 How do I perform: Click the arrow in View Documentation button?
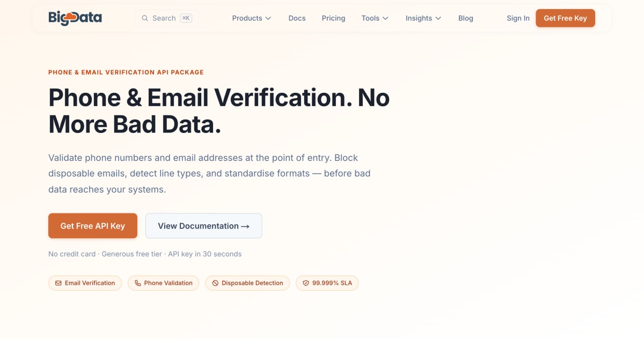(x=245, y=226)
